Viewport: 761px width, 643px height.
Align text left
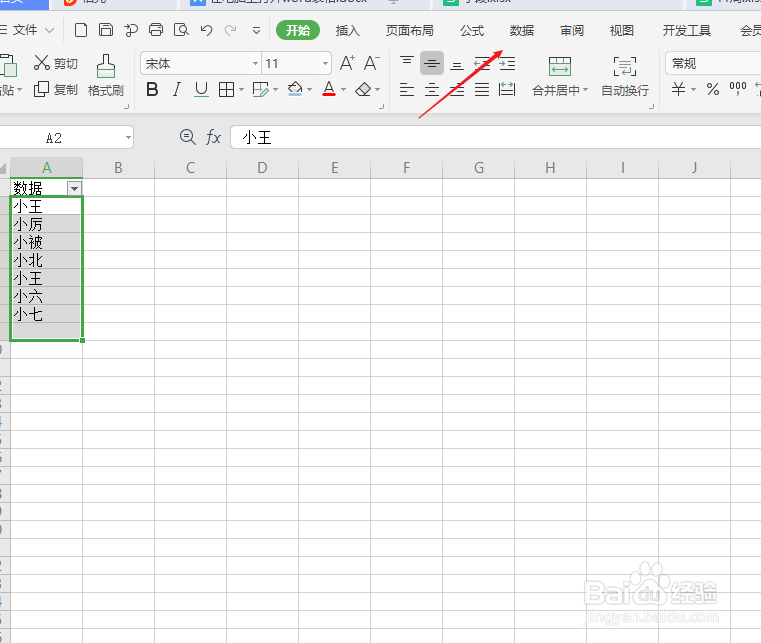tap(407, 89)
